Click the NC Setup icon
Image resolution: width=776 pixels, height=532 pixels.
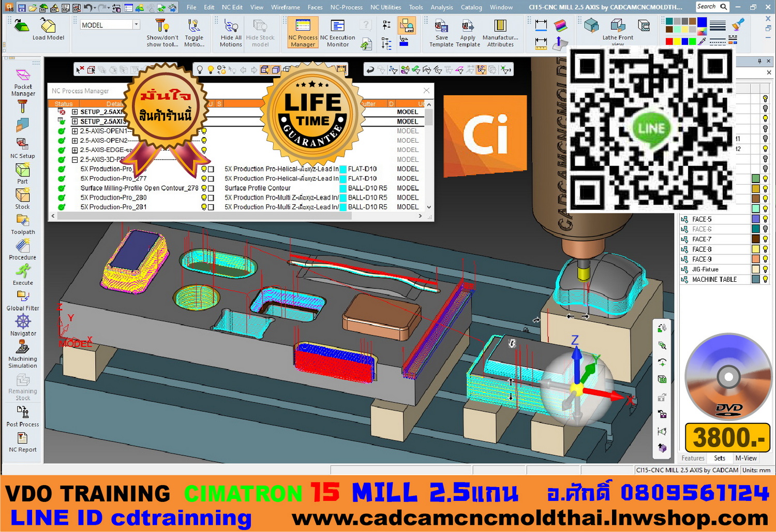(x=22, y=145)
